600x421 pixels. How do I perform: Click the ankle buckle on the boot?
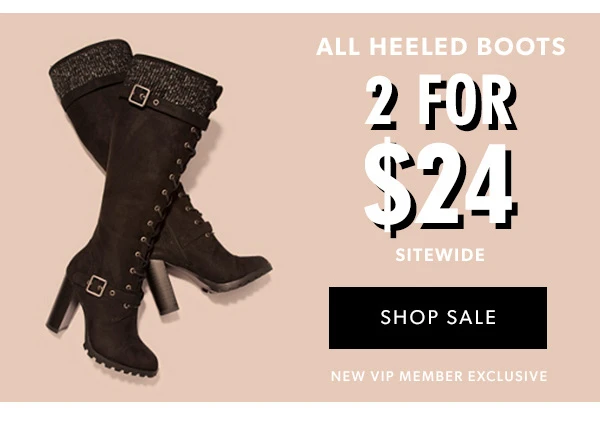(x=96, y=286)
